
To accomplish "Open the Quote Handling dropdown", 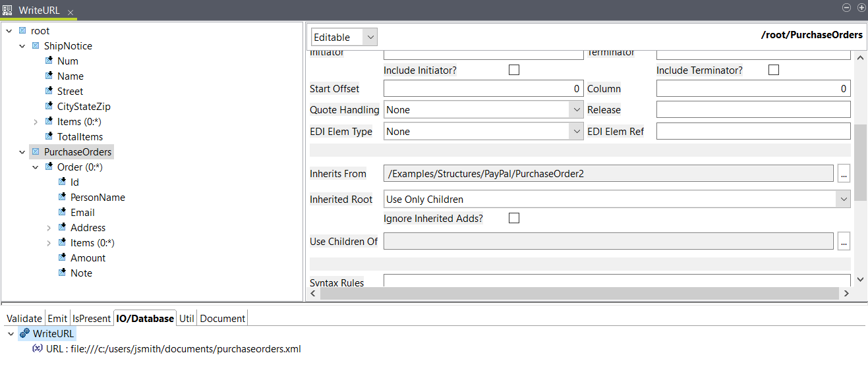I will pyautogui.click(x=483, y=110).
